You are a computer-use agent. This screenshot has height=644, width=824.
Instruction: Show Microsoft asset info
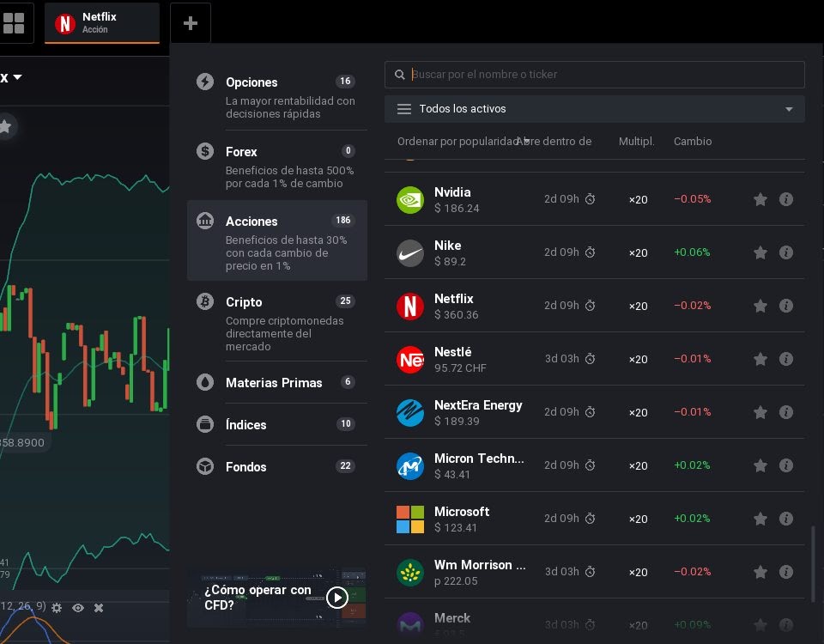tap(786, 519)
